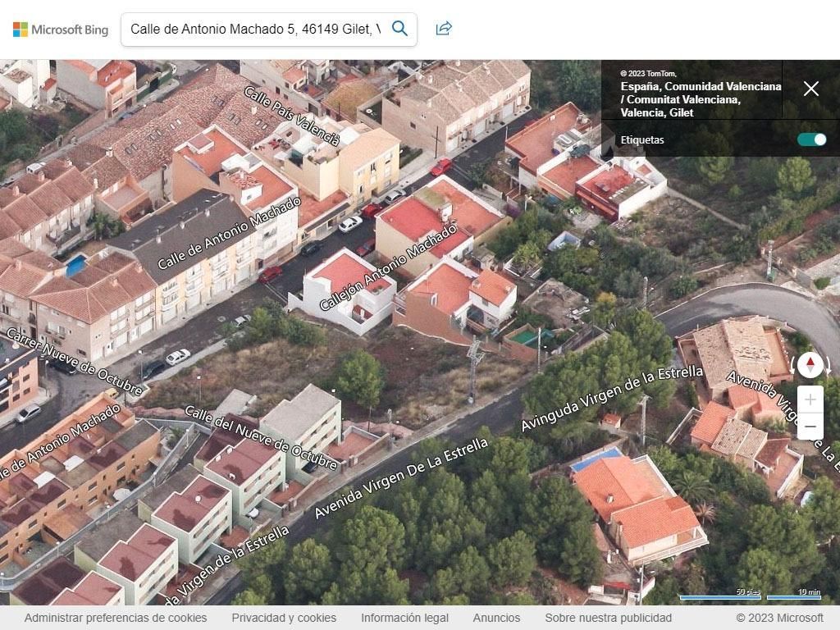Click the search magnifier icon
This screenshot has width=840, height=630.
(x=399, y=28)
